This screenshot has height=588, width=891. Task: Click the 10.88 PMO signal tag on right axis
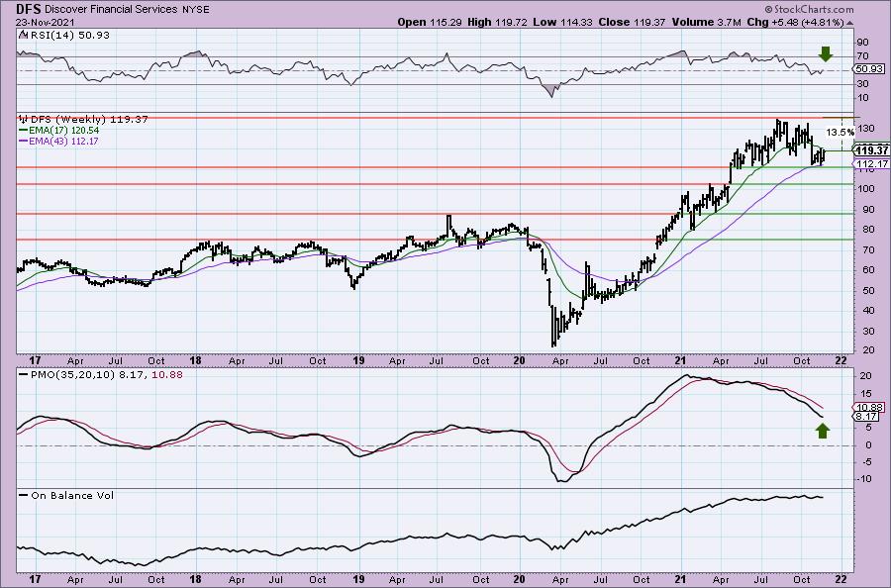click(869, 407)
